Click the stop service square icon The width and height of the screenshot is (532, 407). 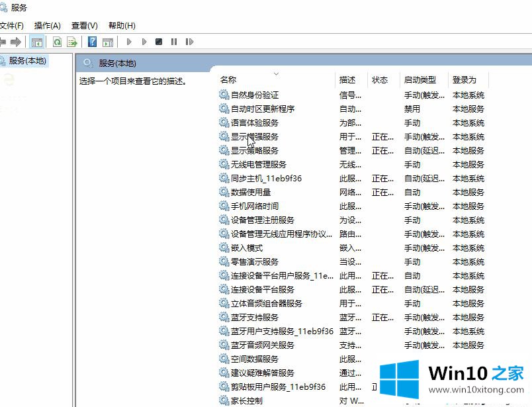159,42
